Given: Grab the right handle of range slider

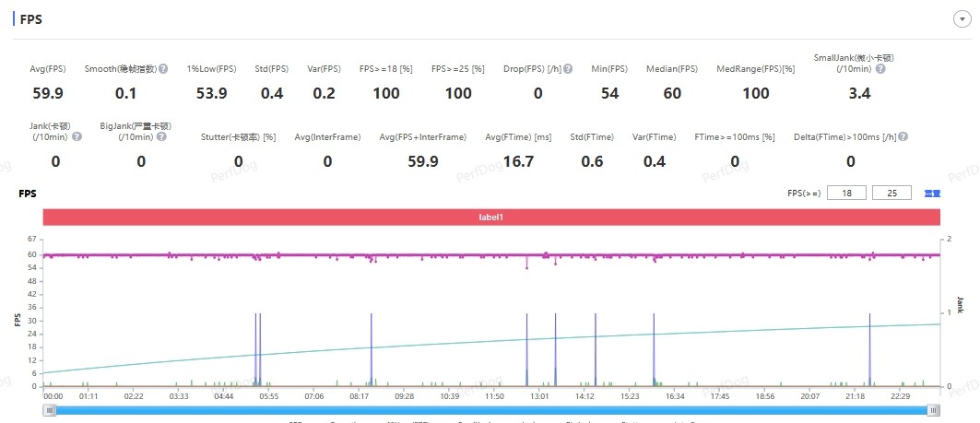Looking at the screenshot, I should (x=933, y=410).
